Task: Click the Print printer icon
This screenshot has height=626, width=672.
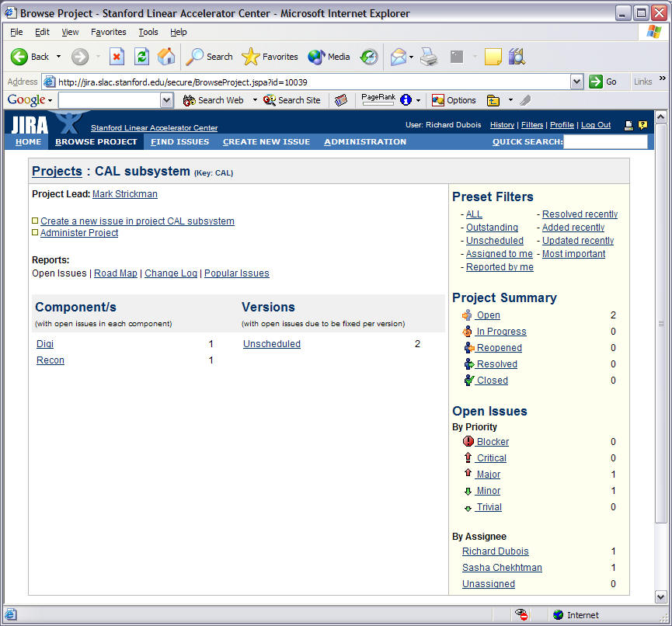Action: (x=429, y=57)
